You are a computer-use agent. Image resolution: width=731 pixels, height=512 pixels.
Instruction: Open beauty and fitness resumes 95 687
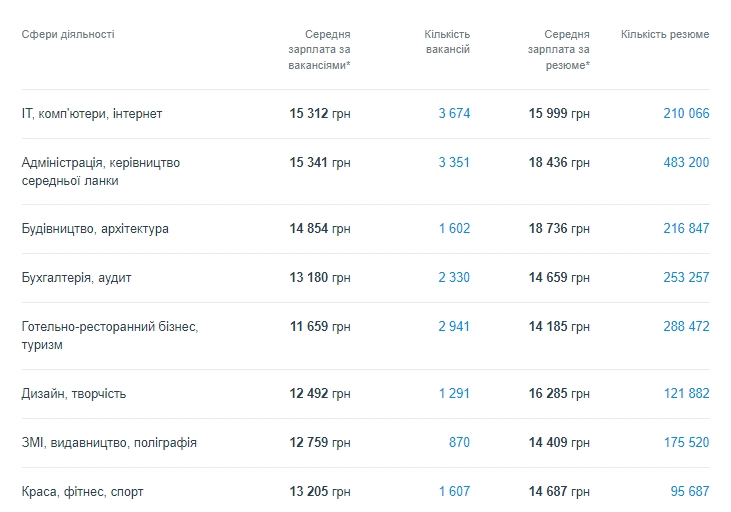tap(690, 492)
